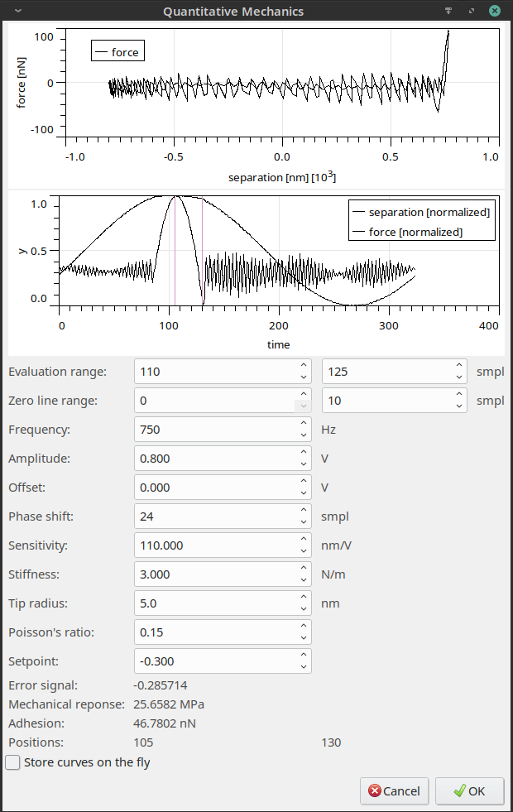513x812 pixels.
Task: Click the force legend in top graph
Action: 118,51
